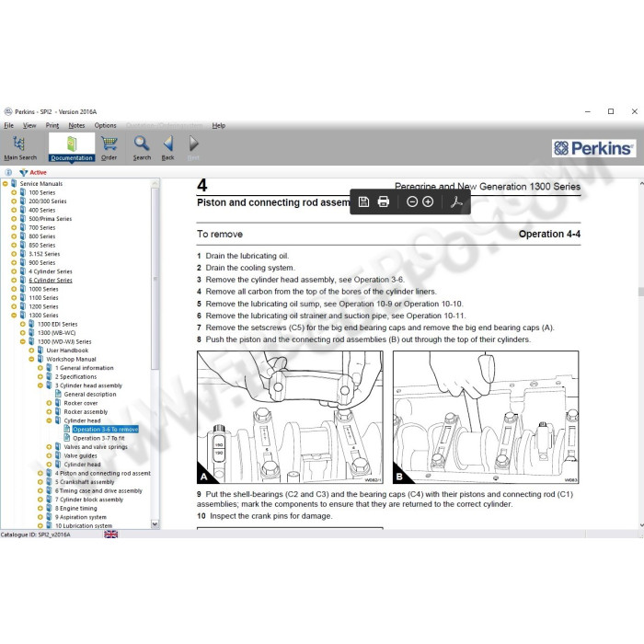Click illustration B of piston removal

(x=486, y=417)
